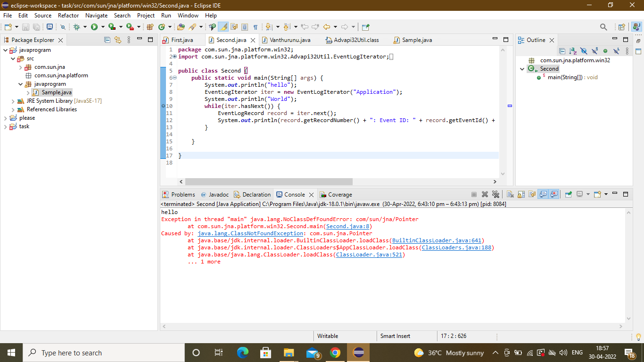Toggle Hide Static Members in Outline
644x362 pixels.
point(594,51)
